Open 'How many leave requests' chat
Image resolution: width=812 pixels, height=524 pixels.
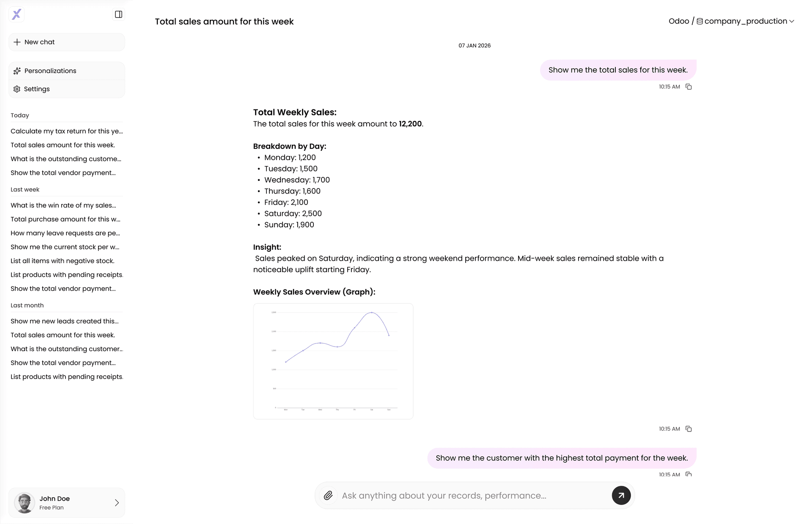(x=65, y=233)
